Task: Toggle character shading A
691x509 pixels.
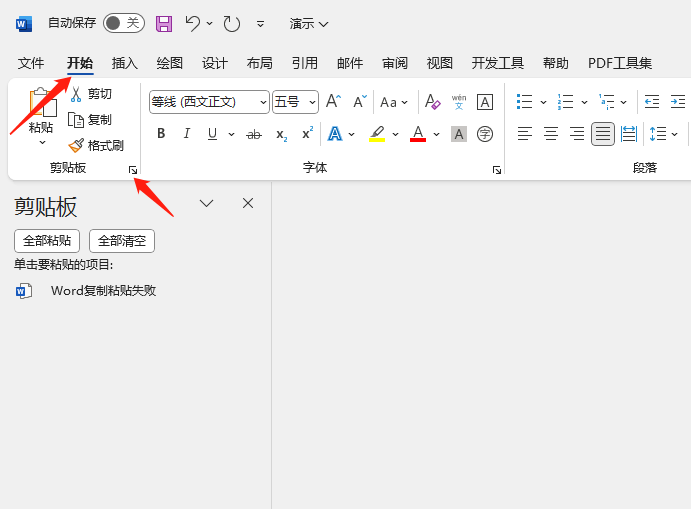Action: (459, 134)
